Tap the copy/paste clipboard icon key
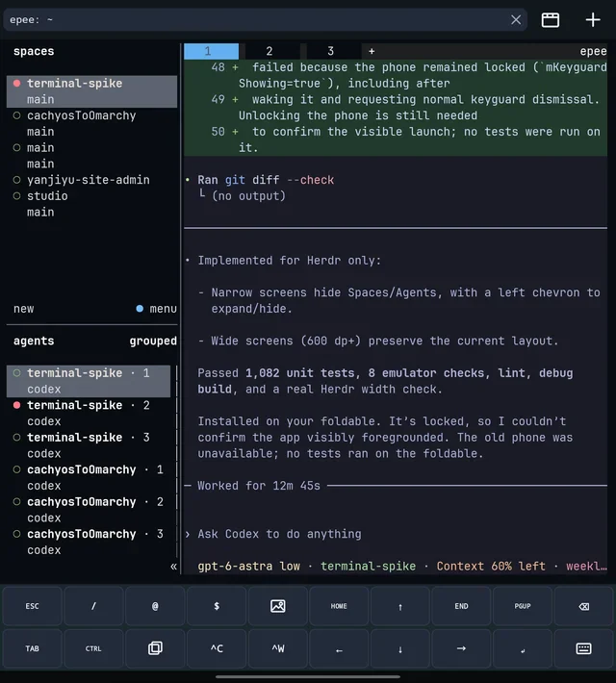 pos(155,648)
